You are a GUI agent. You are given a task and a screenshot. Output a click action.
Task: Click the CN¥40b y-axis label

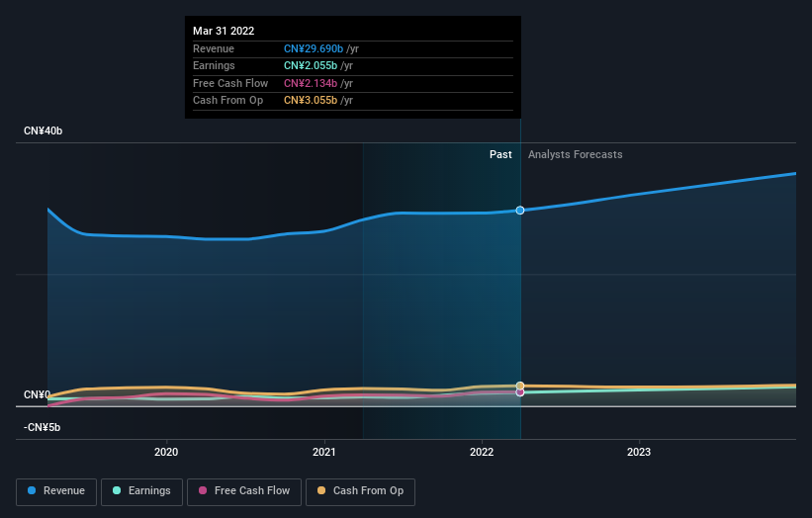tap(43, 130)
